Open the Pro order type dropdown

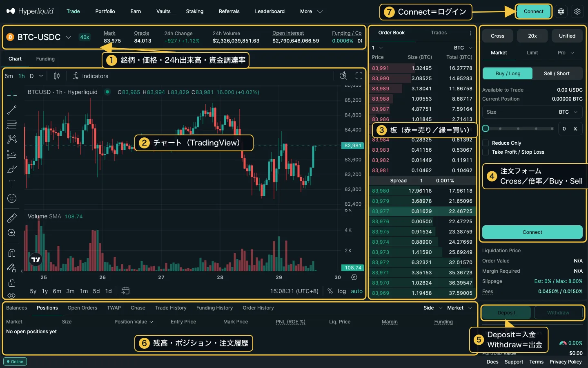pyautogui.click(x=566, y=53)
